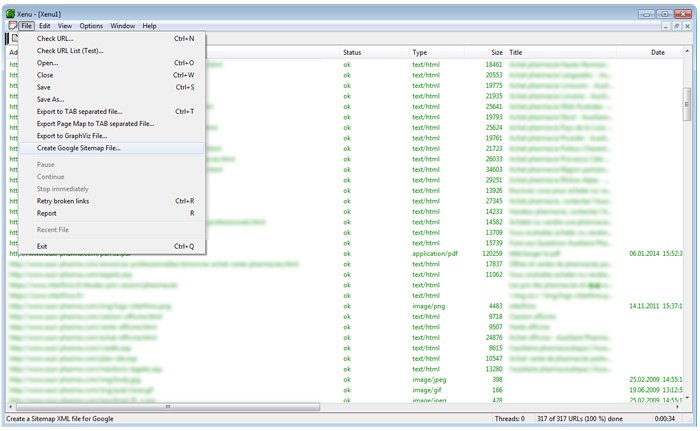Click the ok status in the 18461 row
The image size is (700, 431).
tap(347, 65)
